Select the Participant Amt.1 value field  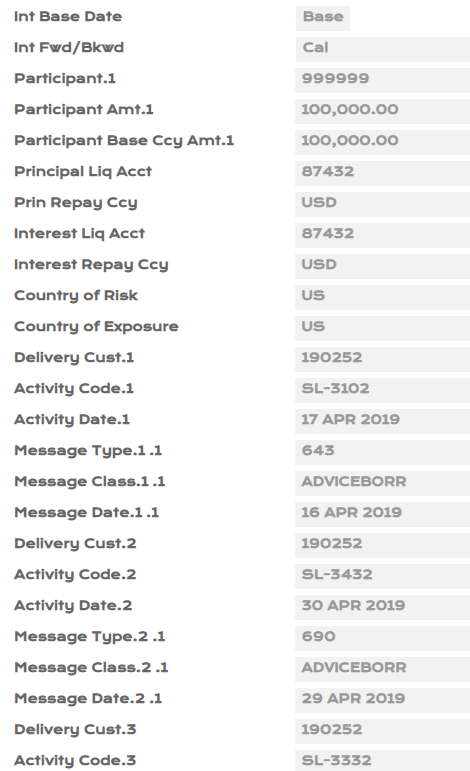coord(382,111)
